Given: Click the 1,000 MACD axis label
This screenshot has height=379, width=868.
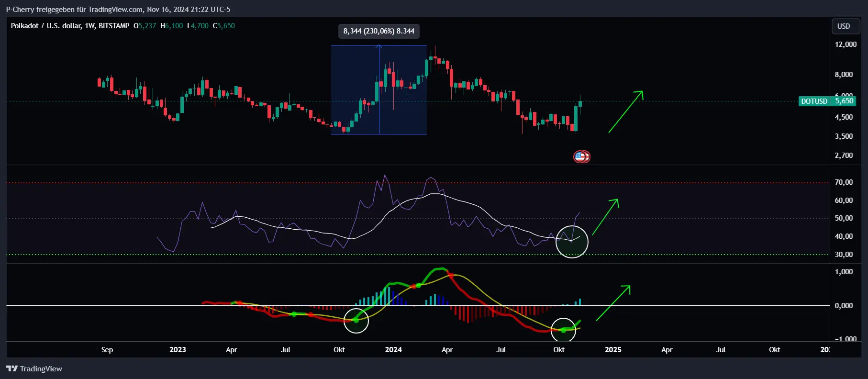Looking at the screenshot, I should click(844, 272).
